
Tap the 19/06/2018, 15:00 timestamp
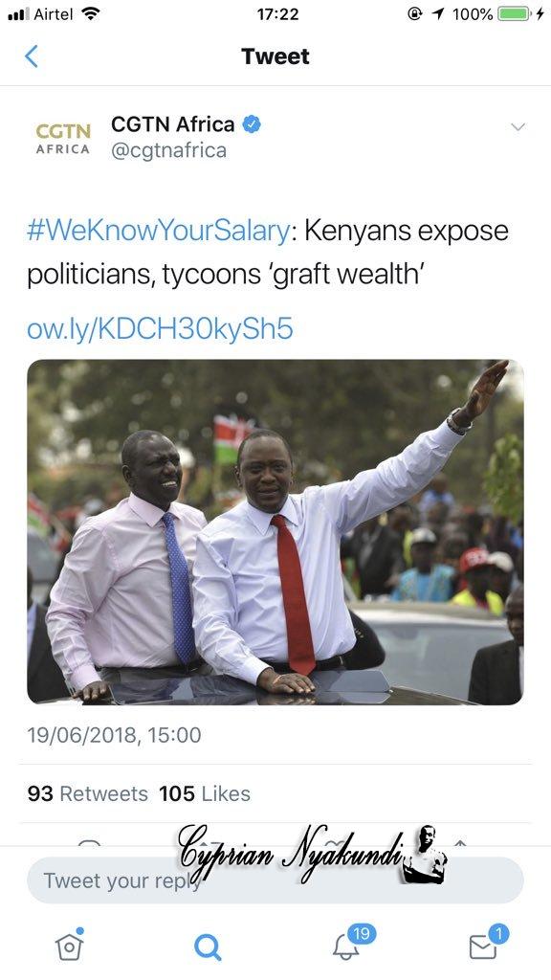(x=114, y=735)
